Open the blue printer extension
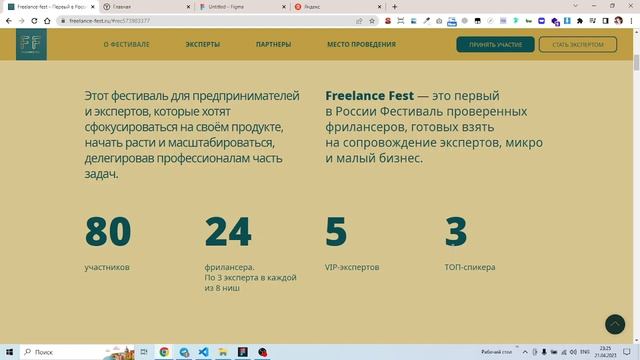The width and height of the screenshot is (640, 360). [452, 21]
